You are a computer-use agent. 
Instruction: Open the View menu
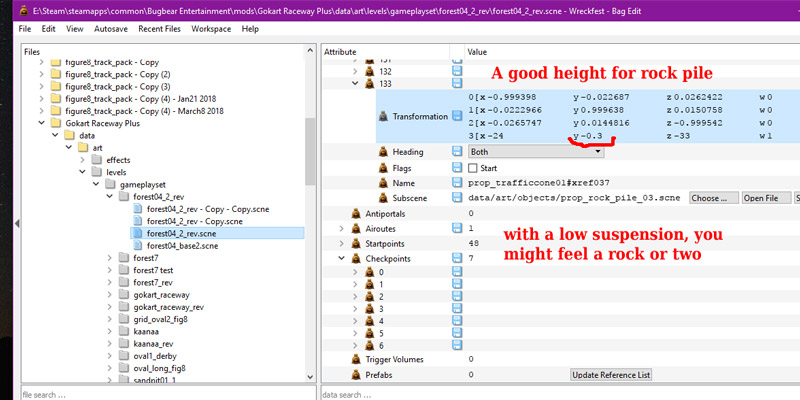coord(74,29)
